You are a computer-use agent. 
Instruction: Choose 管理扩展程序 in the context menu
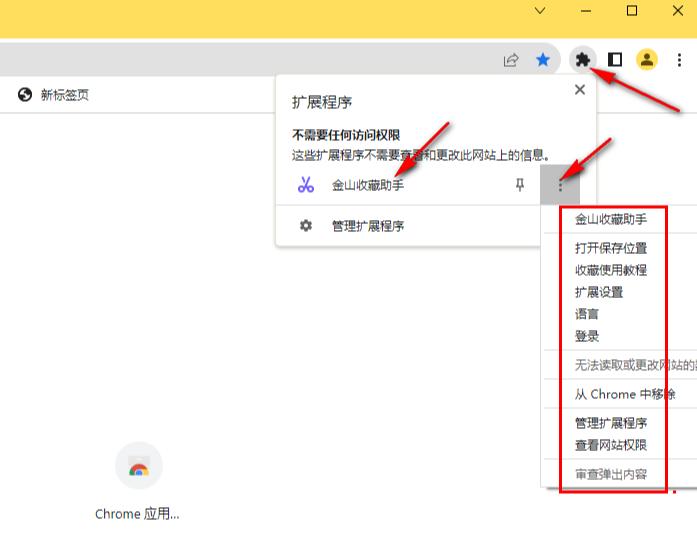point(611,423)
